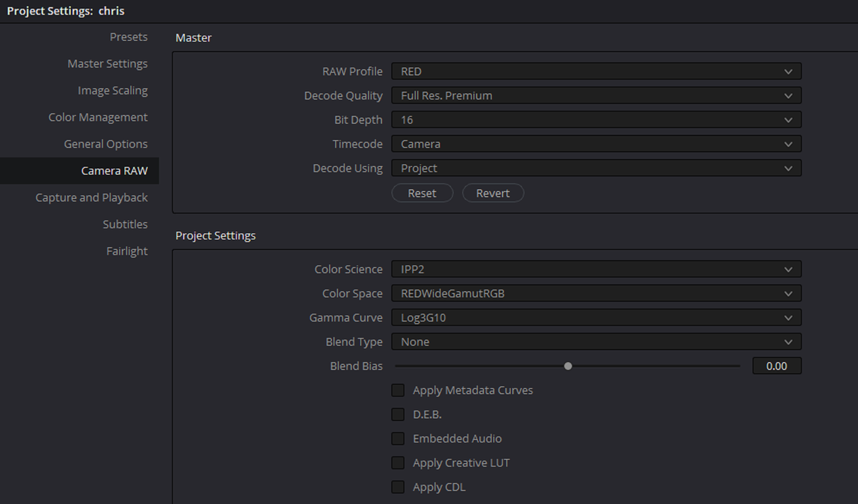Open the Timecode dropdown
This screenshot has height=504, width=858.
tap(597, 144)
